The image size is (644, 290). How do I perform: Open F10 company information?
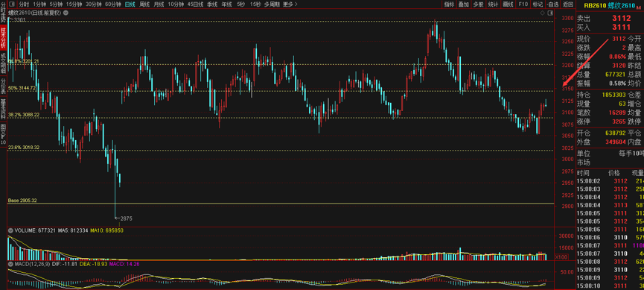click(523, 4)
